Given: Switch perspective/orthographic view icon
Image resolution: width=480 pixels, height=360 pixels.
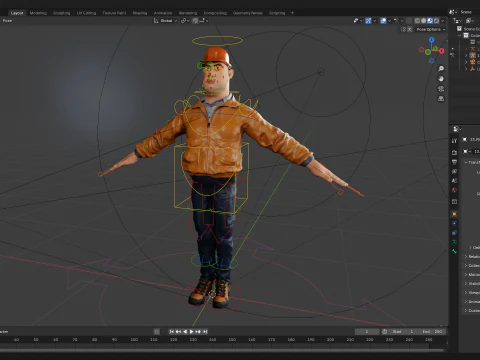Looking at the screenshot, I should 441,99.
